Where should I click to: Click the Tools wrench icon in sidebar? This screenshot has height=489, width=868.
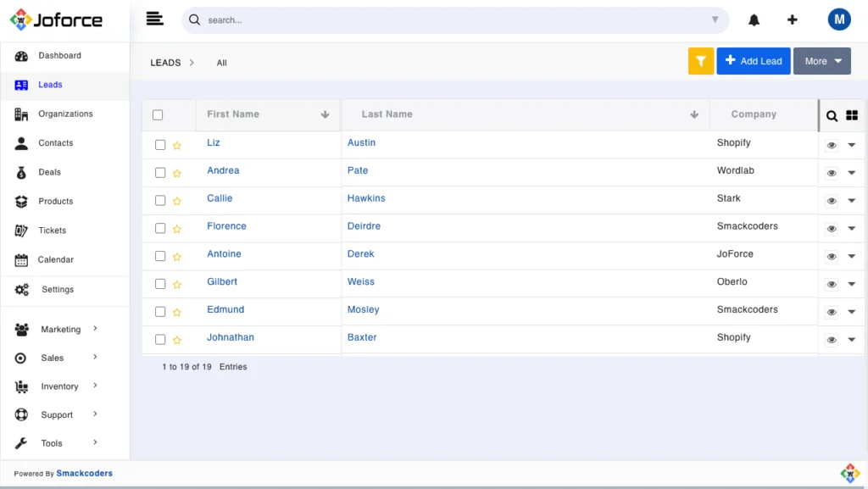(x=23, y=442)
